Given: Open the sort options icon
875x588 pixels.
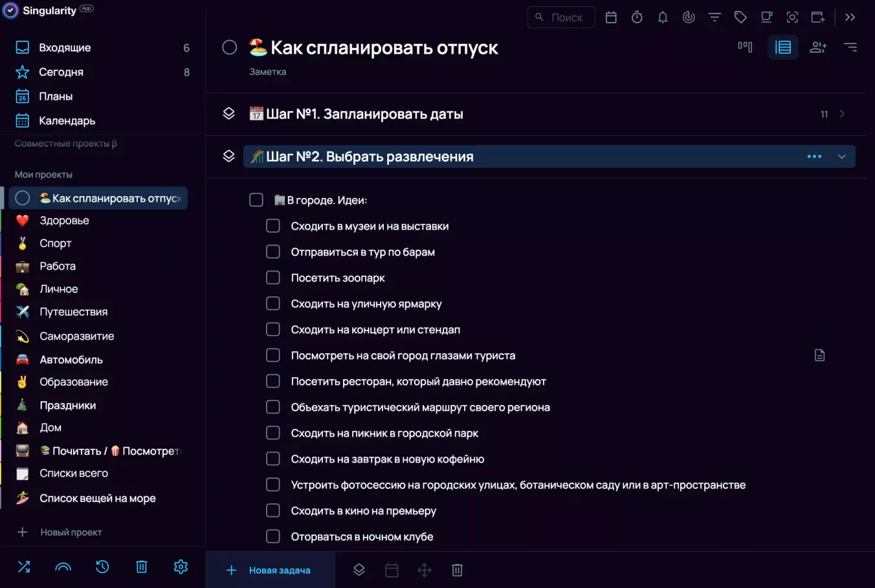Looking at the screenshot, I should click(x=850, y=47).
